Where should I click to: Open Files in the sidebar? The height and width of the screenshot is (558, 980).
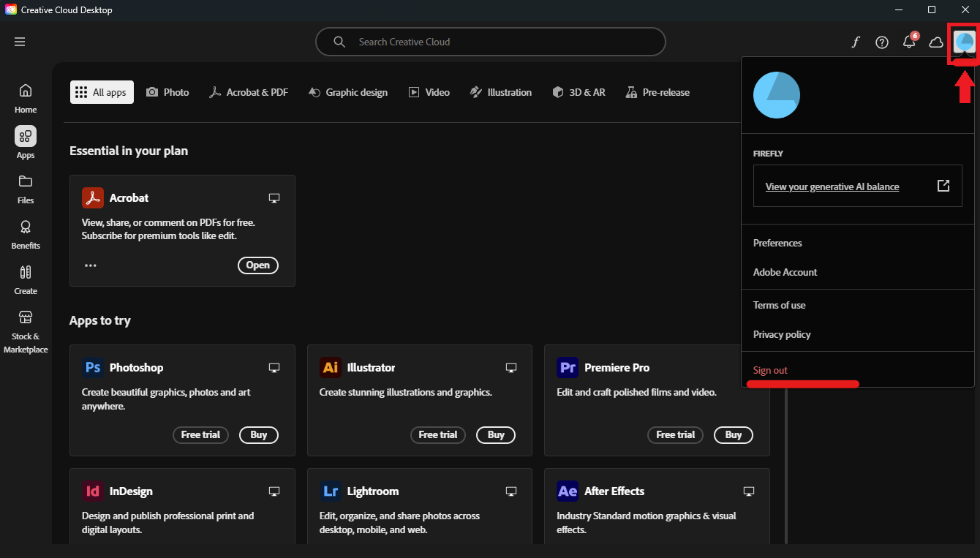(26, 189)
